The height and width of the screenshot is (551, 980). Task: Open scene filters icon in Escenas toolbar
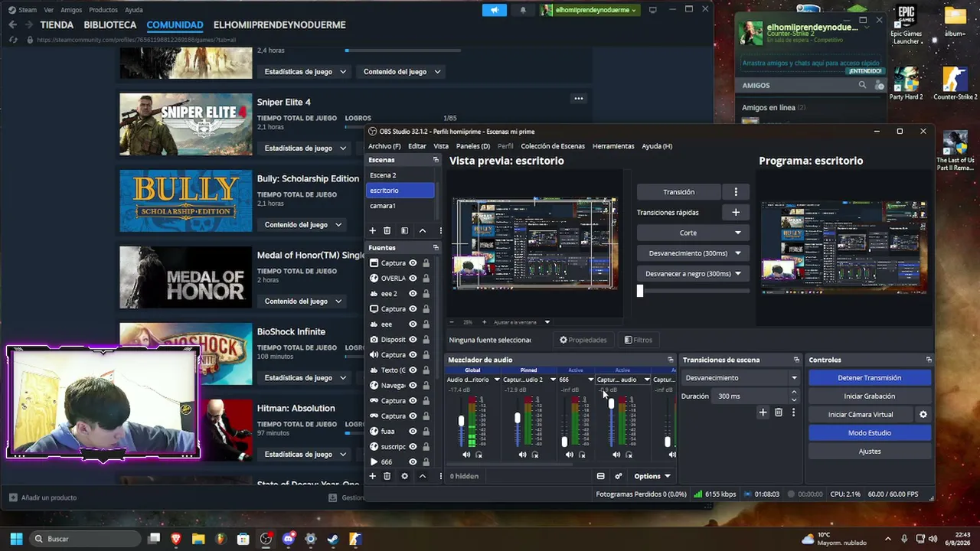click(405, 230)
